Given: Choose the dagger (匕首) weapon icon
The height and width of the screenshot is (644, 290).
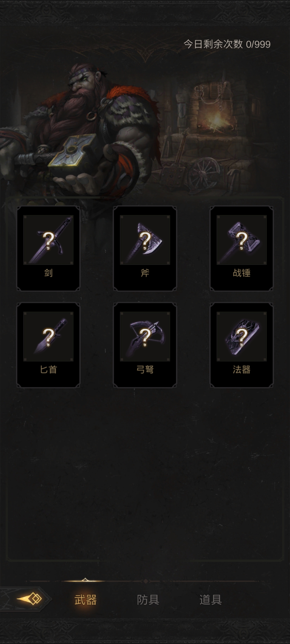Looking at the screenshot, I should 48,336.
